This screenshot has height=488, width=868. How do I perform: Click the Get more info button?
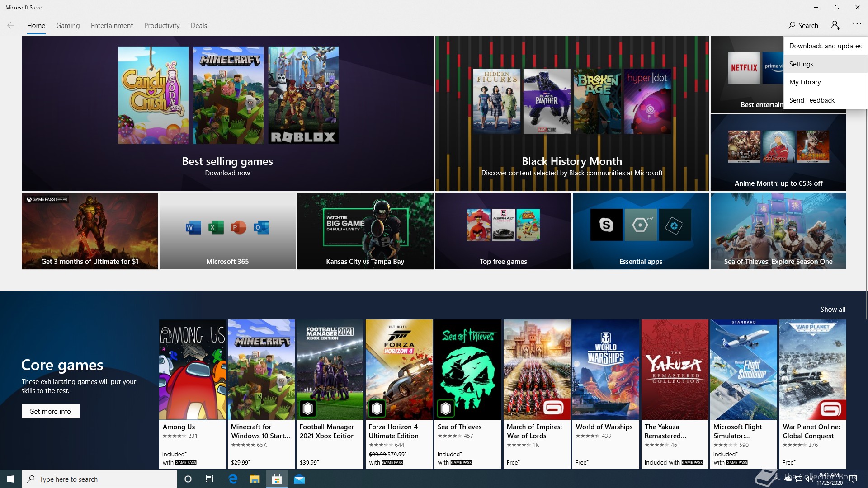50,411
